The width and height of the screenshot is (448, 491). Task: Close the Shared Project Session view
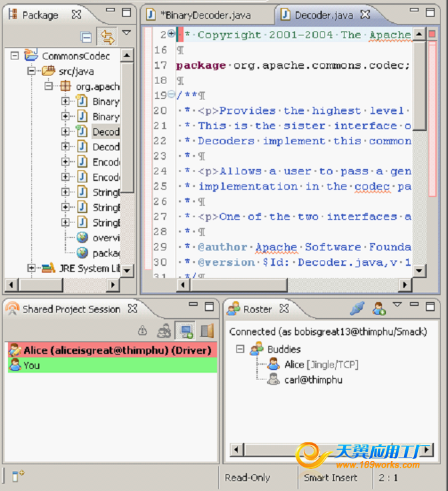click(132, 309)
